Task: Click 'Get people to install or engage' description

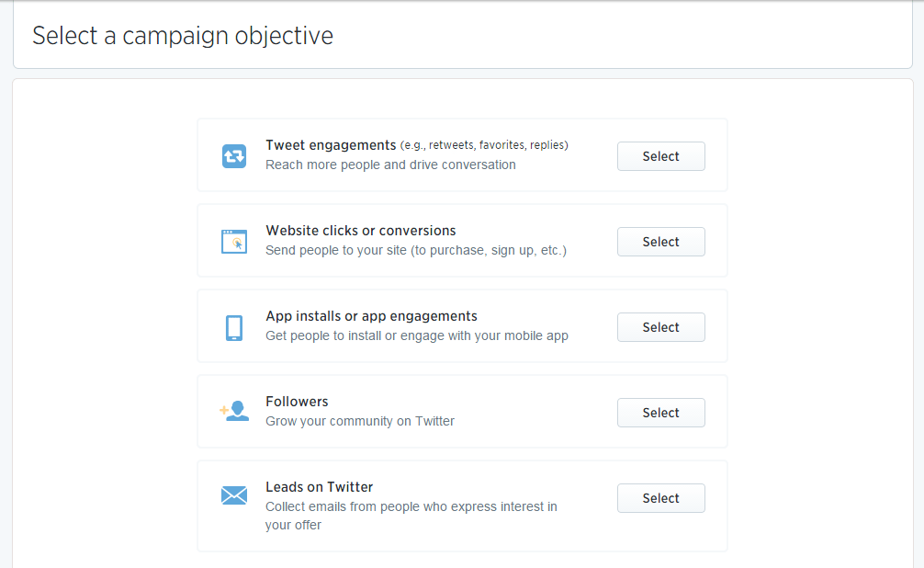Action: (x=417, y=335)
